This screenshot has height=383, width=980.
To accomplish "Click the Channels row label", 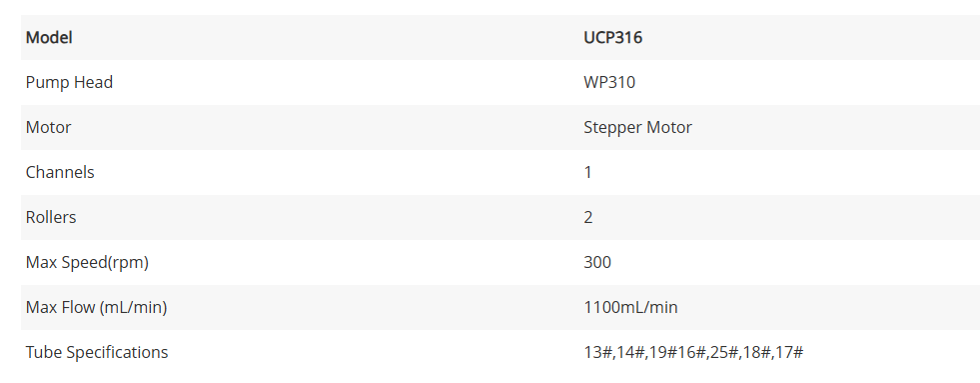I will coord(60,173).
